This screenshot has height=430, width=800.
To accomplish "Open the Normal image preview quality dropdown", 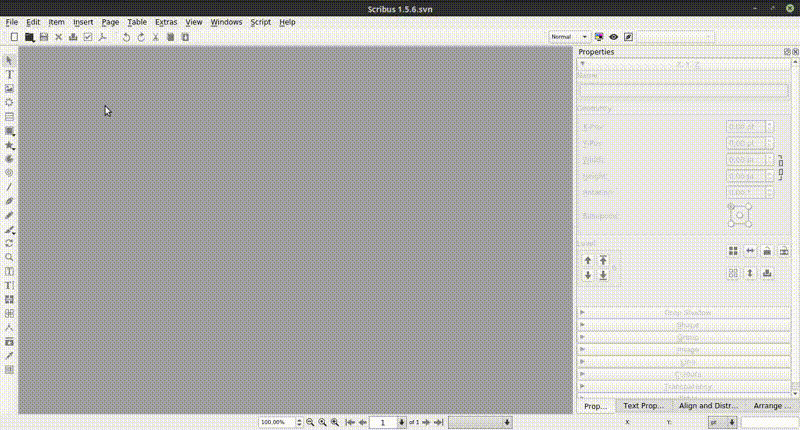I will 569,37.
